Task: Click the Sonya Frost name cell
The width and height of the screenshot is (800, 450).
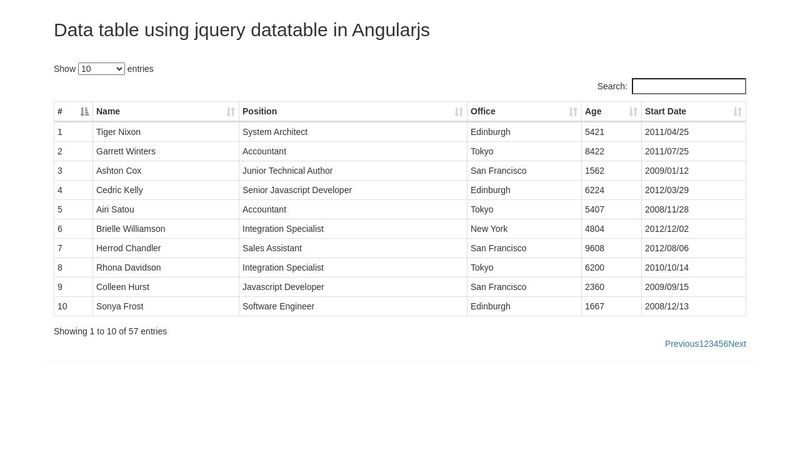Action: pos(119,306)
